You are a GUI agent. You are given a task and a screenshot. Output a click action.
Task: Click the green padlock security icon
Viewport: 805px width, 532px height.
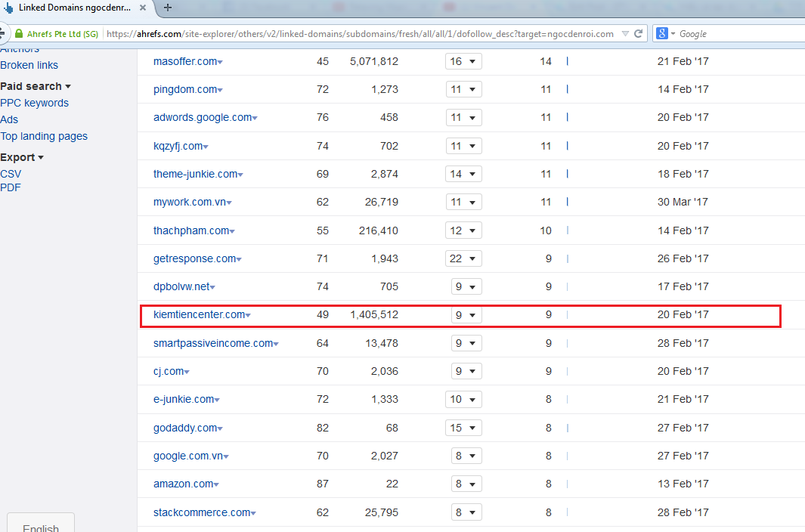19,34
